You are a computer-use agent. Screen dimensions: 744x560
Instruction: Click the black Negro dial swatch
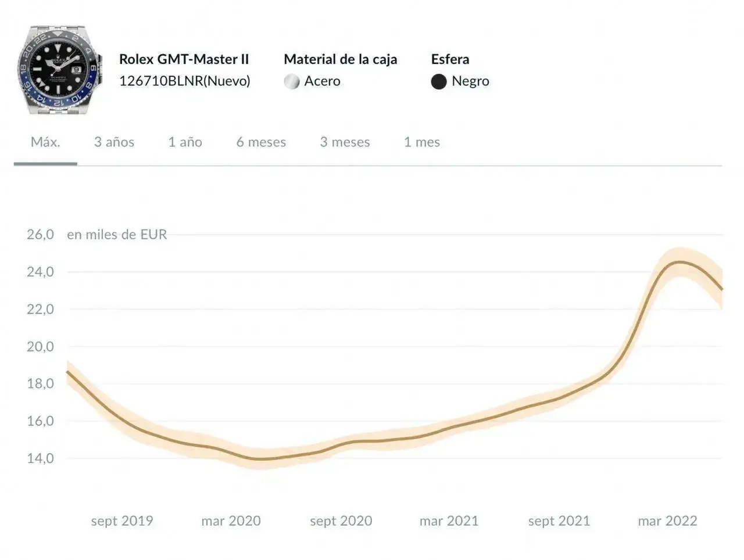(439, 82)
